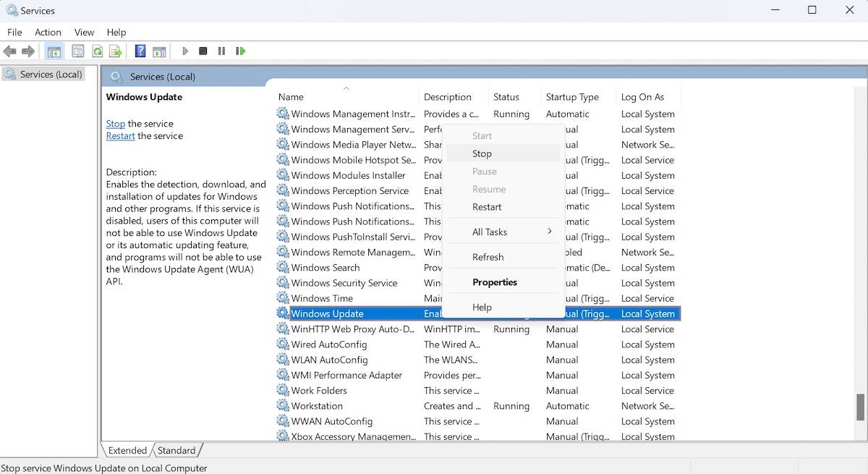
Task: Open Properties via the toolbar icon
Action: pos(77,51)
